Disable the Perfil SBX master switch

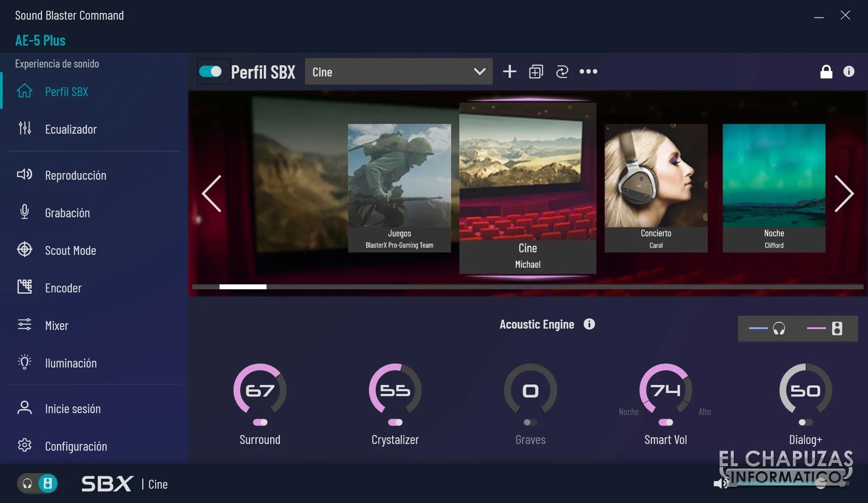click(x=210, y=72)
